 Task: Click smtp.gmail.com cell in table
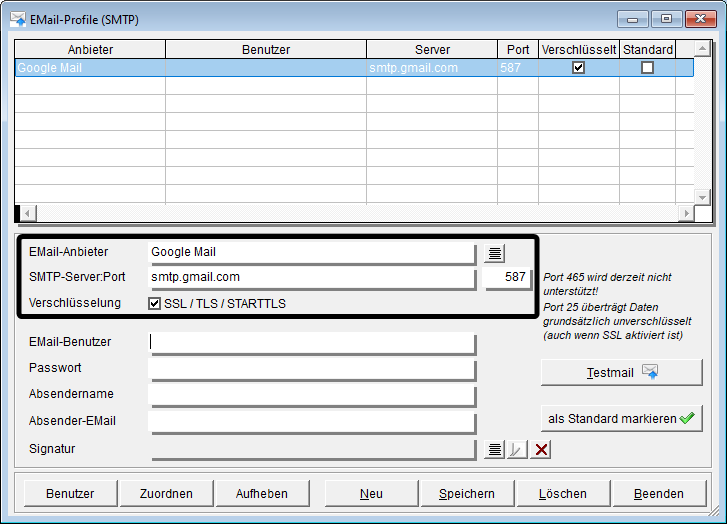click(x=432, y=68)
